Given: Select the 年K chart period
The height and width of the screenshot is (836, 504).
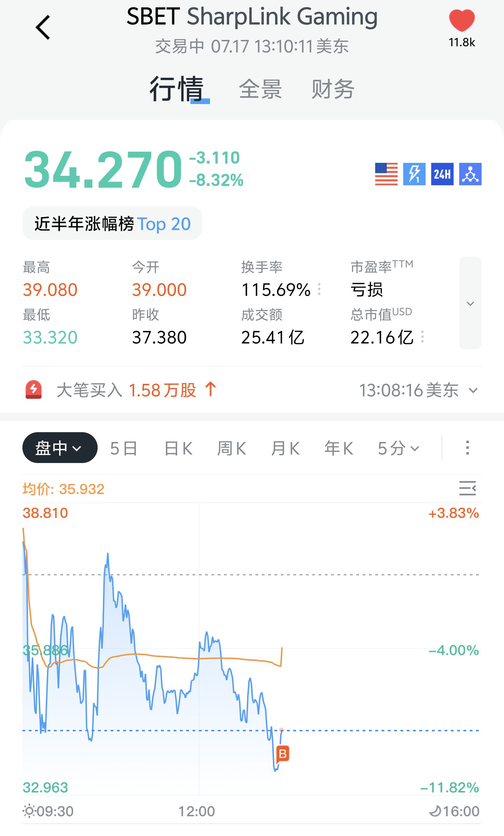Looking at the screenshot, I should (338, 448).
